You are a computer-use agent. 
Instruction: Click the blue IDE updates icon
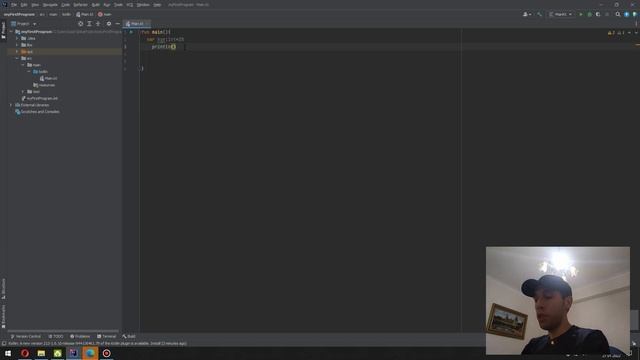point(627,14)
